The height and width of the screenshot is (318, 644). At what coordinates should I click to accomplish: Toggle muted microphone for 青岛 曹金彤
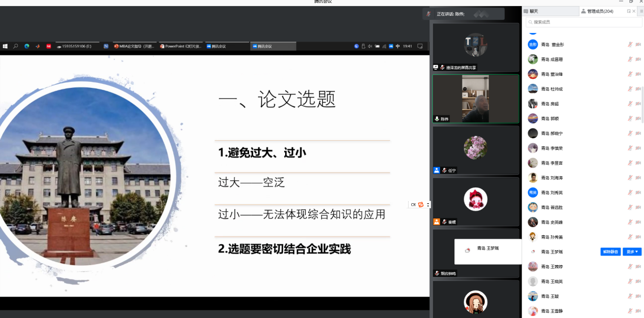tap(630, 45)
